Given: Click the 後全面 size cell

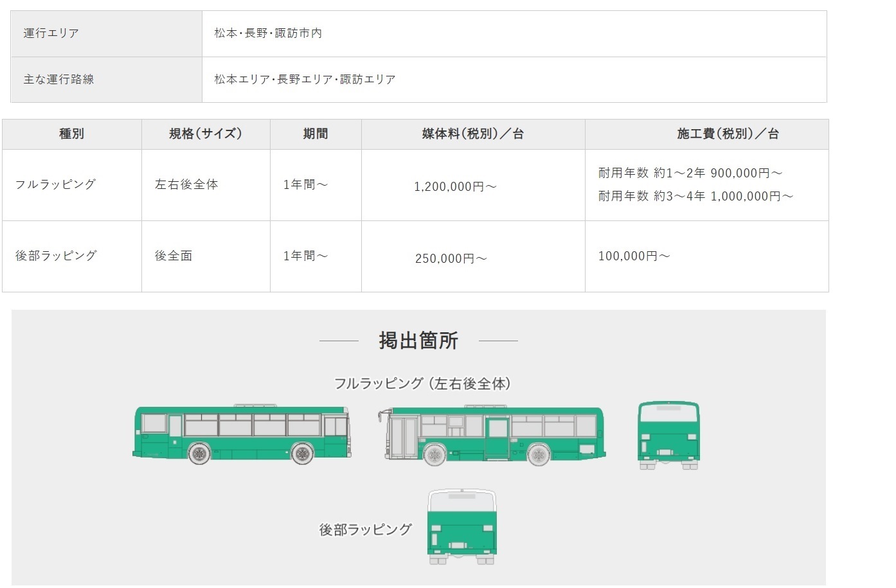Looking at the screenshot, I should pyautogui.click(x=174, y=256).
